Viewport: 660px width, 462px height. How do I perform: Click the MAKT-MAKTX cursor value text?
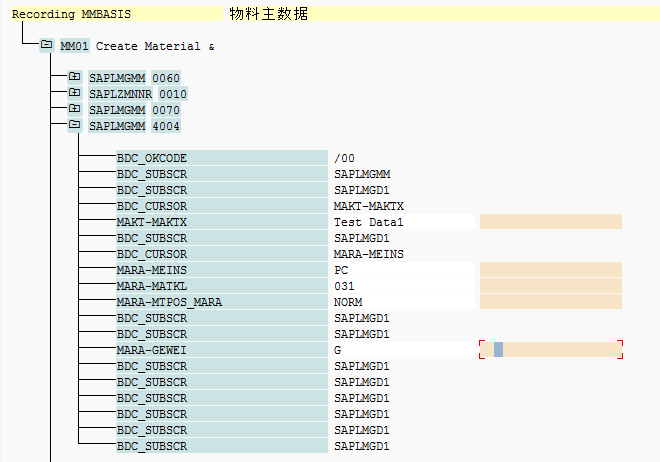click(369, 206)
